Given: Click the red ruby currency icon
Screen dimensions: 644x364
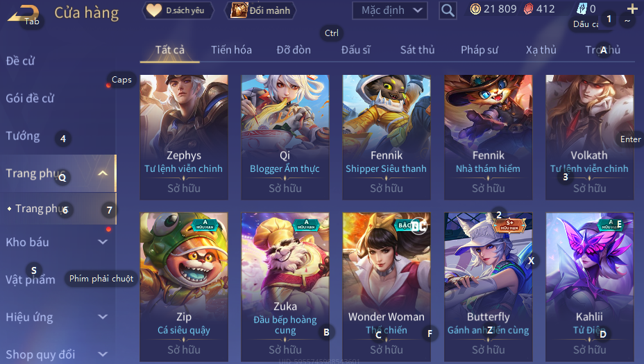Looking at the screenshot, I should click(529, 9).
